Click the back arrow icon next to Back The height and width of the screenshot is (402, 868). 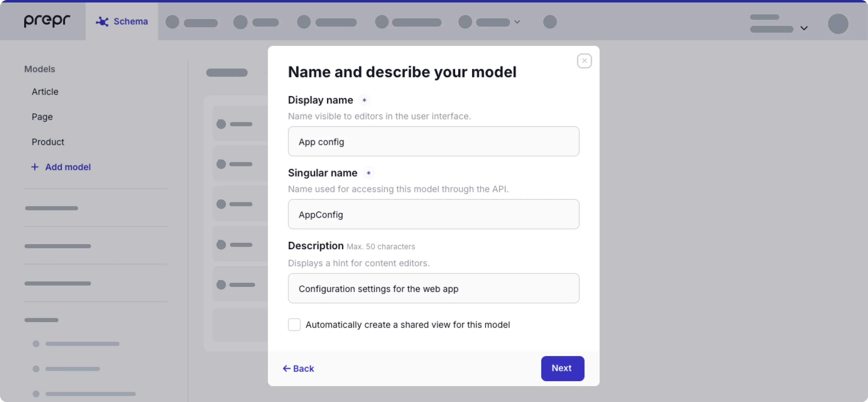coord(286,368)
